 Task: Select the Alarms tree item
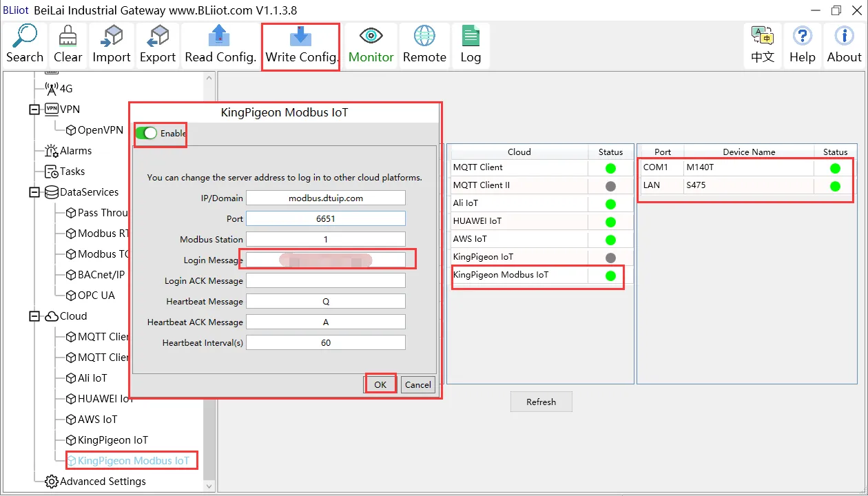(x=68, y=151)
